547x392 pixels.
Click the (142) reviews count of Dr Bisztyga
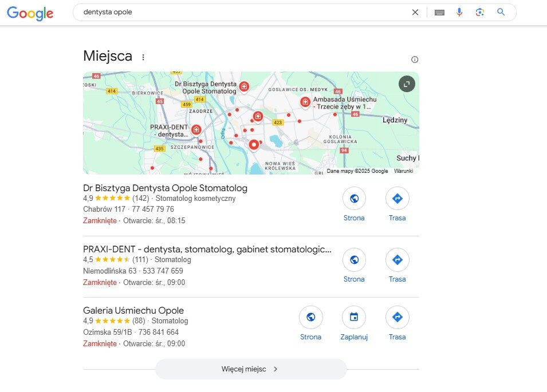pos(140,198)
